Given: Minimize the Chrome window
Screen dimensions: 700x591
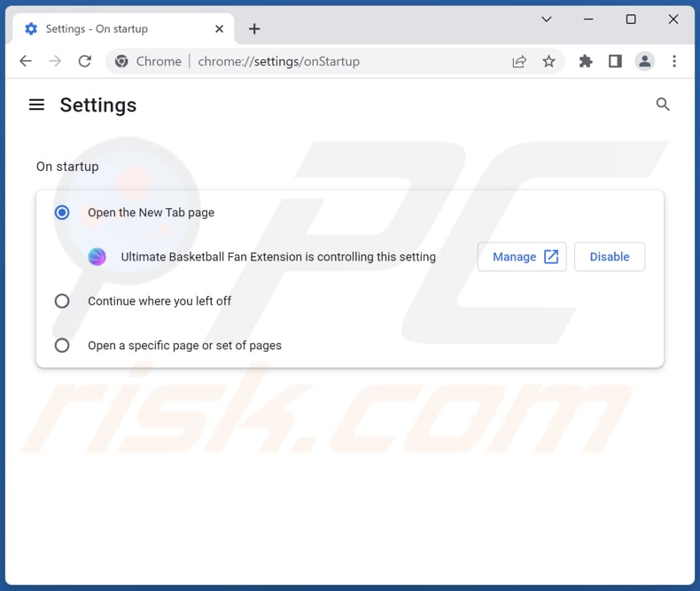Looking at the screenshot, I should pyautogui.click(x=588, y=19).
